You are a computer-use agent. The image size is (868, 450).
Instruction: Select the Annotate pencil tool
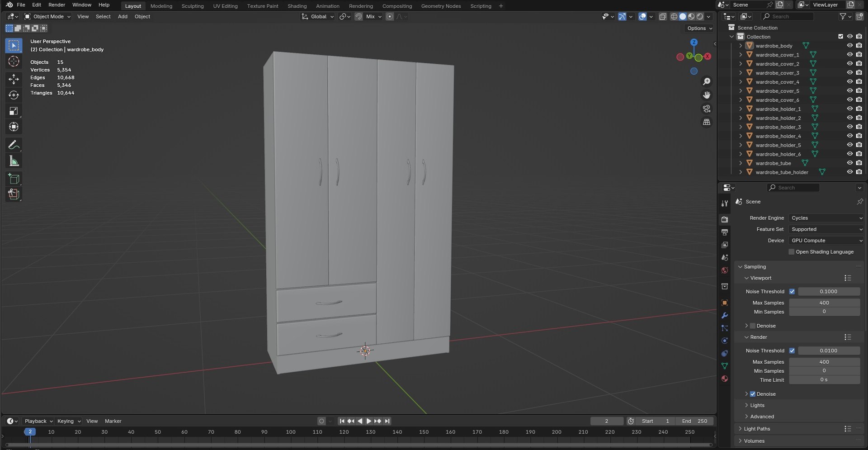14,145
